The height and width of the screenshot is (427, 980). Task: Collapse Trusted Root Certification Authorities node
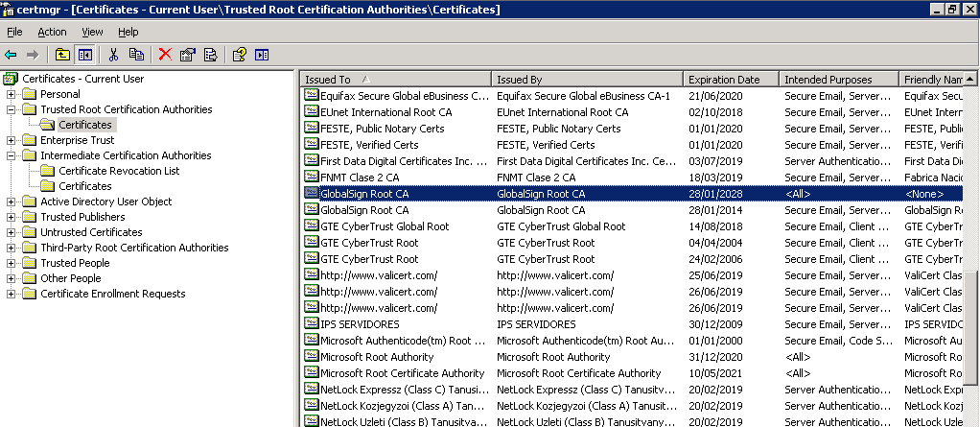(12, 109)
